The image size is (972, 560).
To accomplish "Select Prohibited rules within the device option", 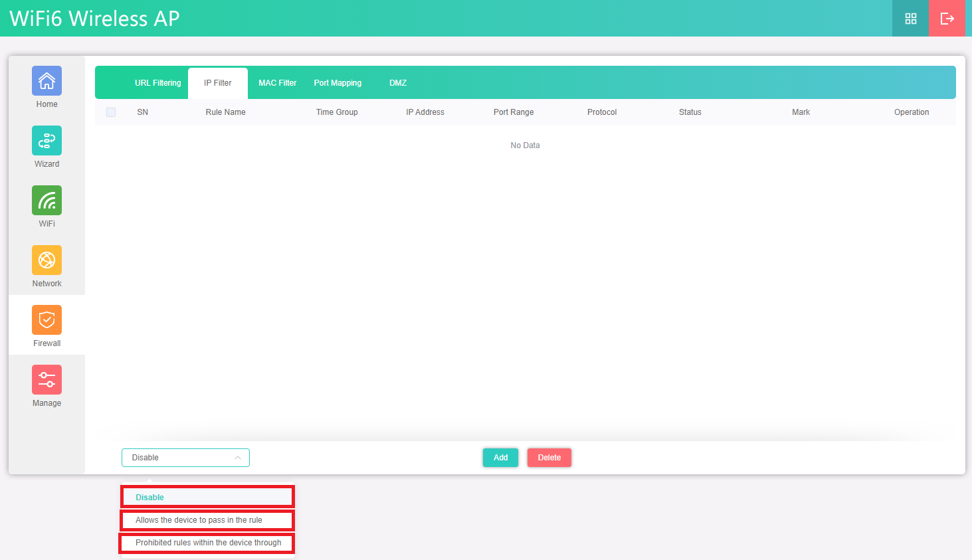I will tap(207, 543).
